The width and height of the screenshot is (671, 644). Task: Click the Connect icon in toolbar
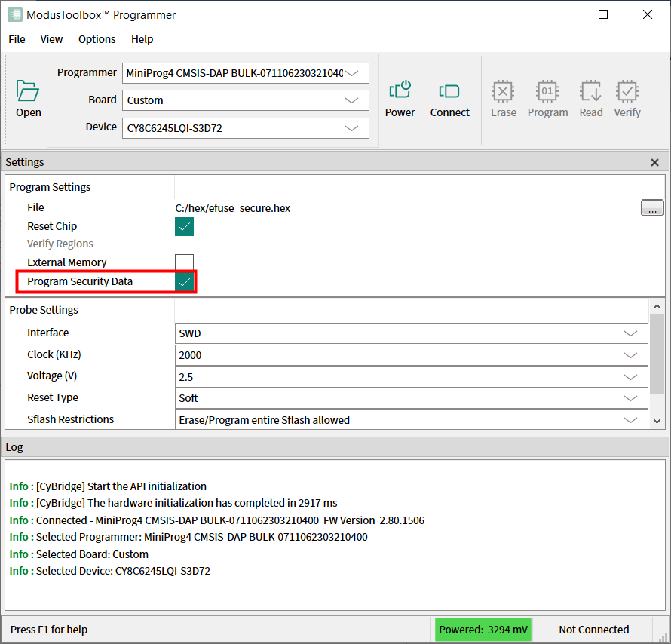pos(449,91)
